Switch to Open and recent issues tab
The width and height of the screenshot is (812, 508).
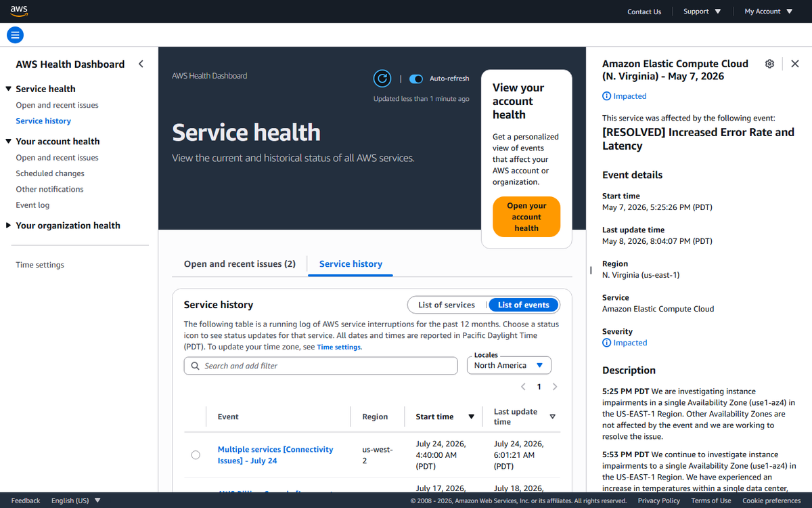point(240,264)
